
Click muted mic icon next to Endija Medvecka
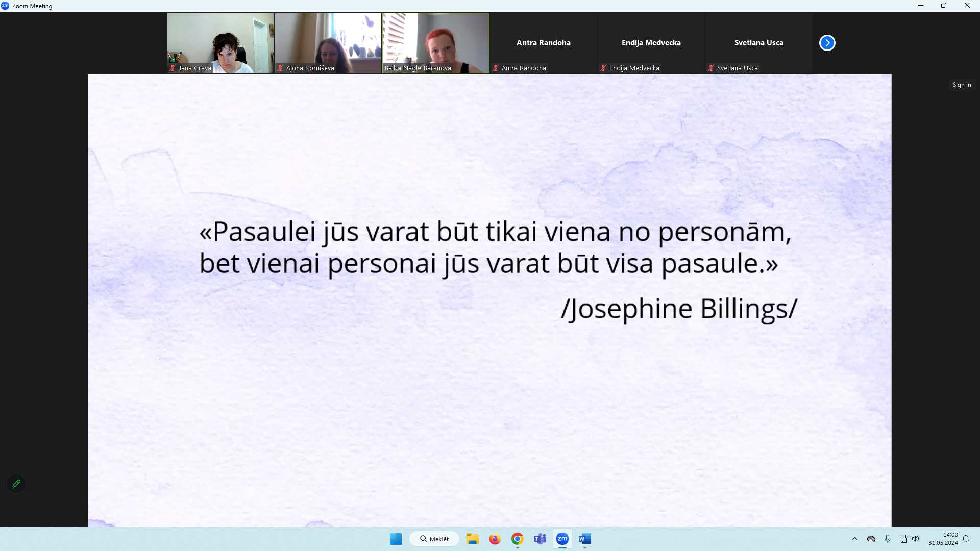pyautogui.click(x=603, y=68)
